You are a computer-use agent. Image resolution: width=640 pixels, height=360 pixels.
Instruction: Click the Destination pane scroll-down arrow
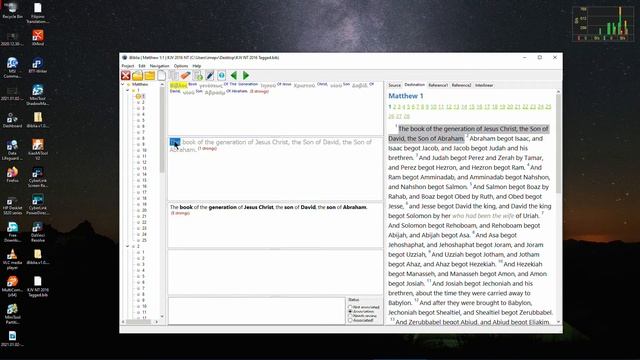point(558,322)
